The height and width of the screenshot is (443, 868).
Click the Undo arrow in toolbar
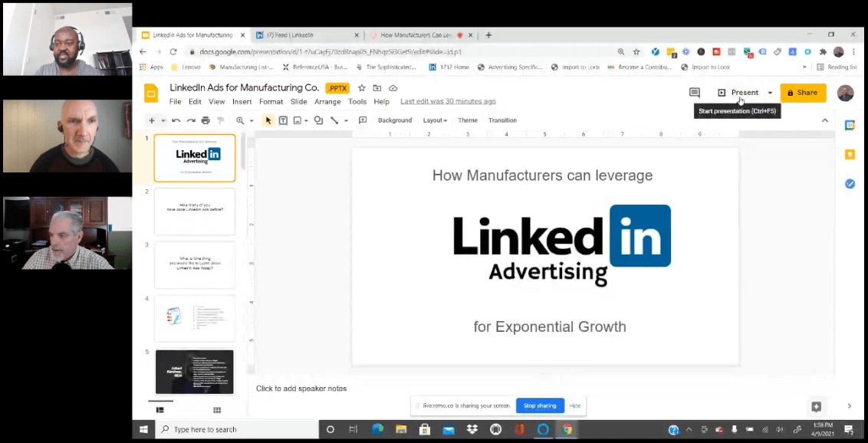point(176,120)
